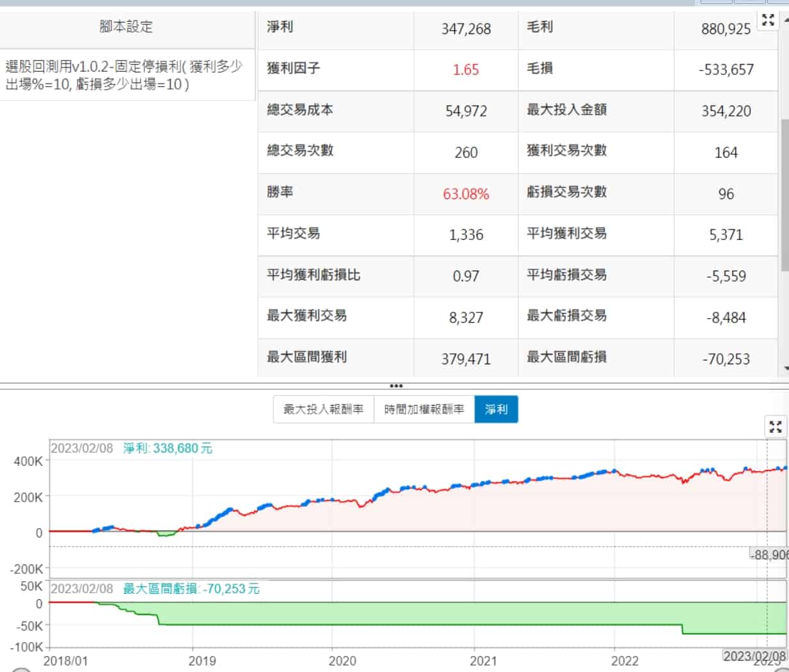Switch to 最大投入報酬率 chart tab
This screenshot has height=672, width=789.
(323, 410)
